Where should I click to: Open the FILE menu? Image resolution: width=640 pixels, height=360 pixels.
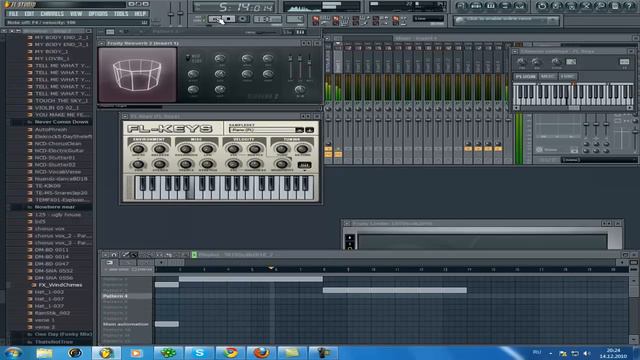(13, 13)
